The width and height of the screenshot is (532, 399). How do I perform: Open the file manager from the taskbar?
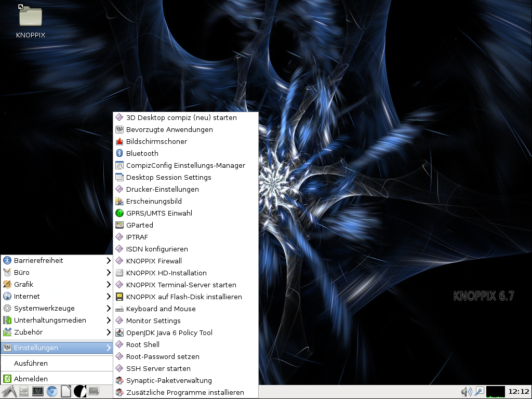point(24,391)
